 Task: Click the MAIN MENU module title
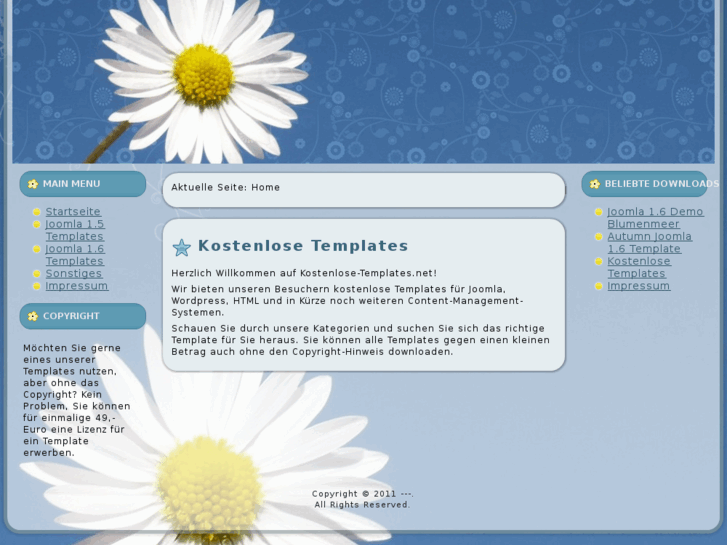click(x=71, y=184)
